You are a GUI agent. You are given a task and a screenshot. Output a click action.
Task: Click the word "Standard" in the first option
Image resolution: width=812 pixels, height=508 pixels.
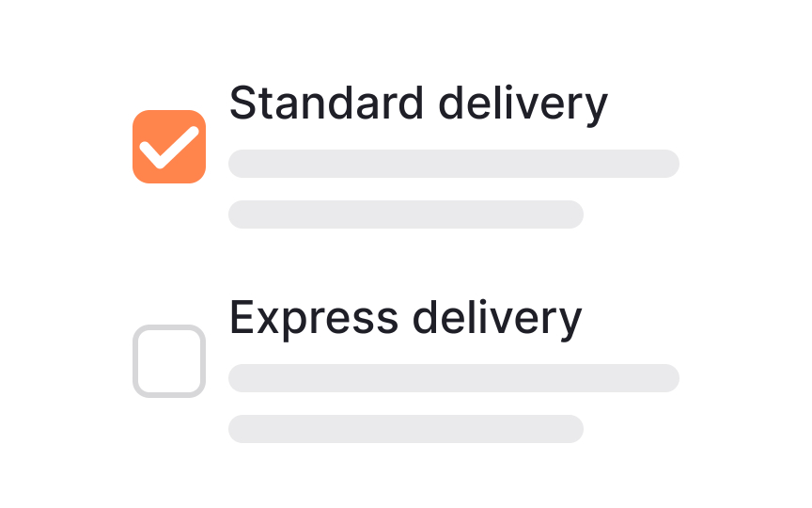(x=327, y=103)
